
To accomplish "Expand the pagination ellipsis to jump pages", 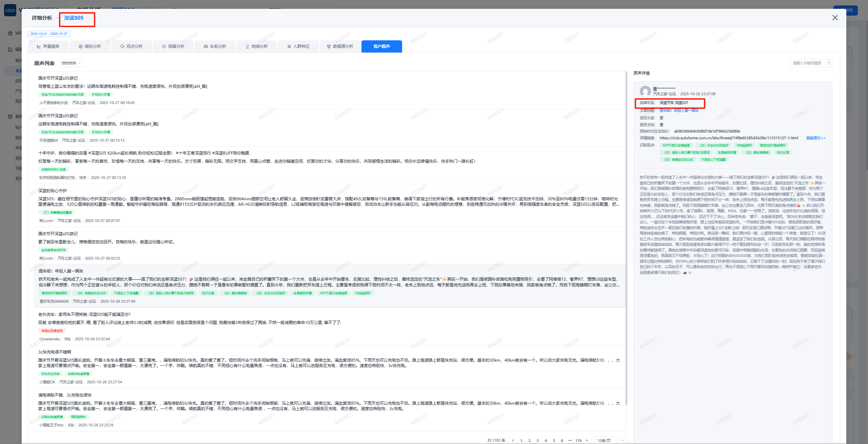I will point(570,440).
